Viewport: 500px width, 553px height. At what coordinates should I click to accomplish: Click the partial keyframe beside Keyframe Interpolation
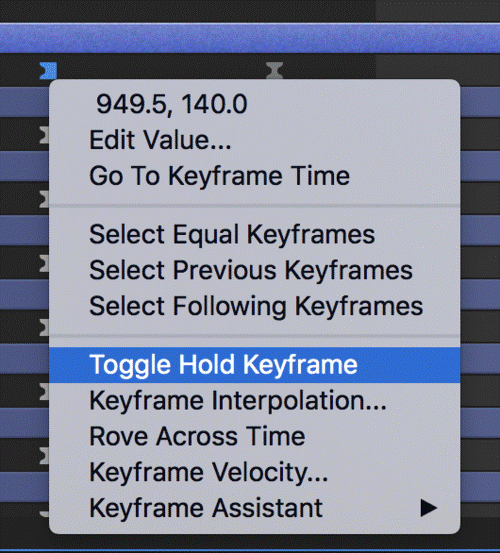[44, 392]
